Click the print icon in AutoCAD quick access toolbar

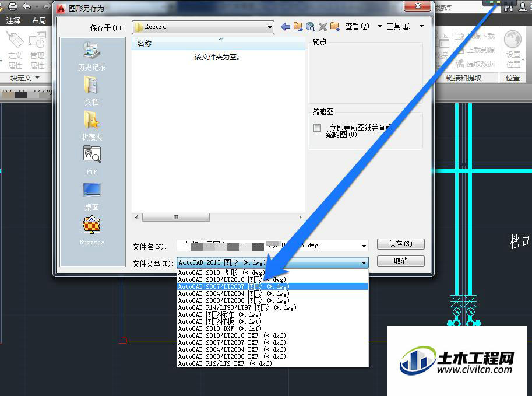(13, 6)
